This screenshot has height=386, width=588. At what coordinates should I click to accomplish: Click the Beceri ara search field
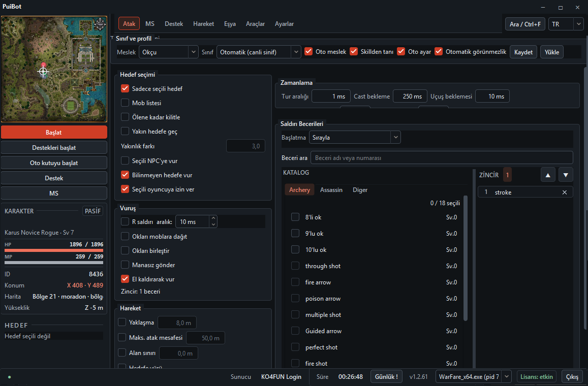(x=441, y=157)
